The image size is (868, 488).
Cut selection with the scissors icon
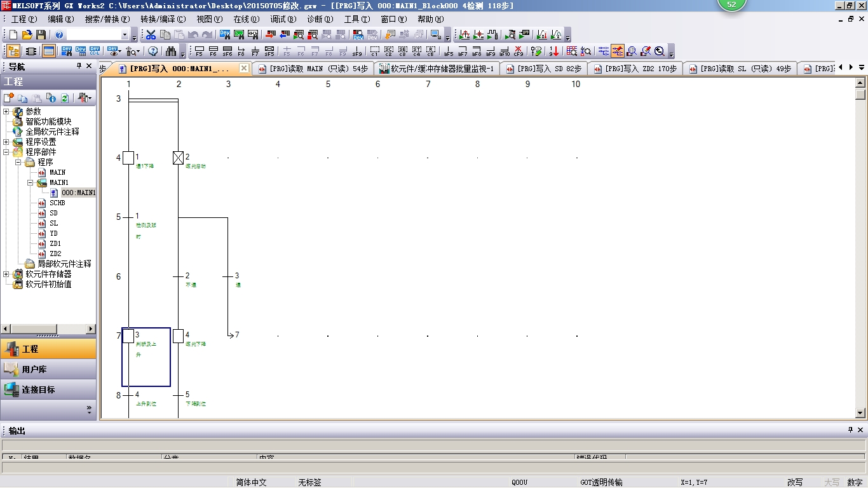point(151,35)
